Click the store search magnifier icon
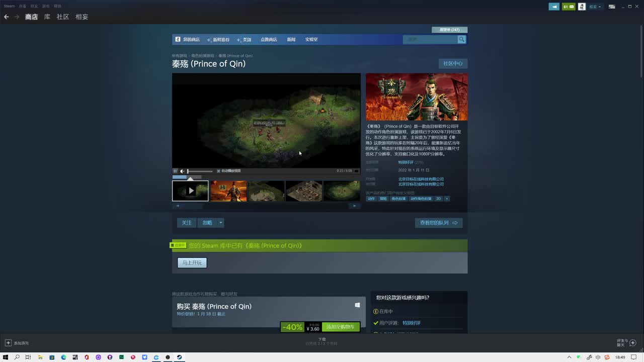 coord(462,39)
